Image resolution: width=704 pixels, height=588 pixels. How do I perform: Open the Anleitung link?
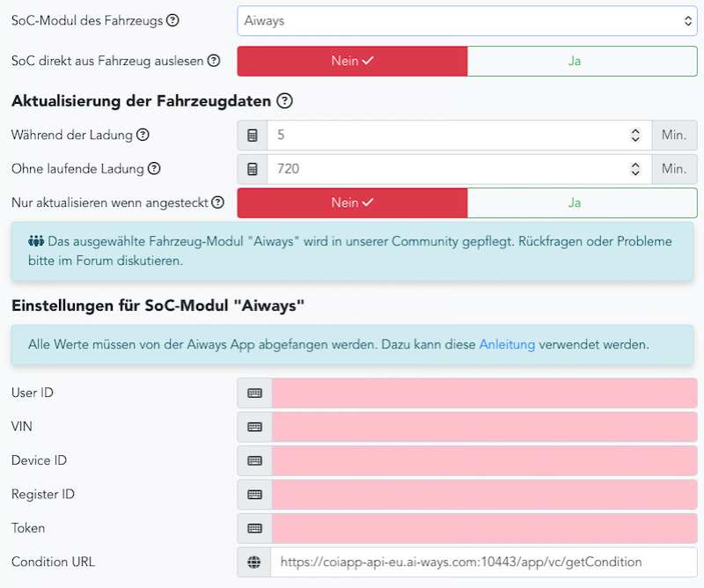(507, 345)
